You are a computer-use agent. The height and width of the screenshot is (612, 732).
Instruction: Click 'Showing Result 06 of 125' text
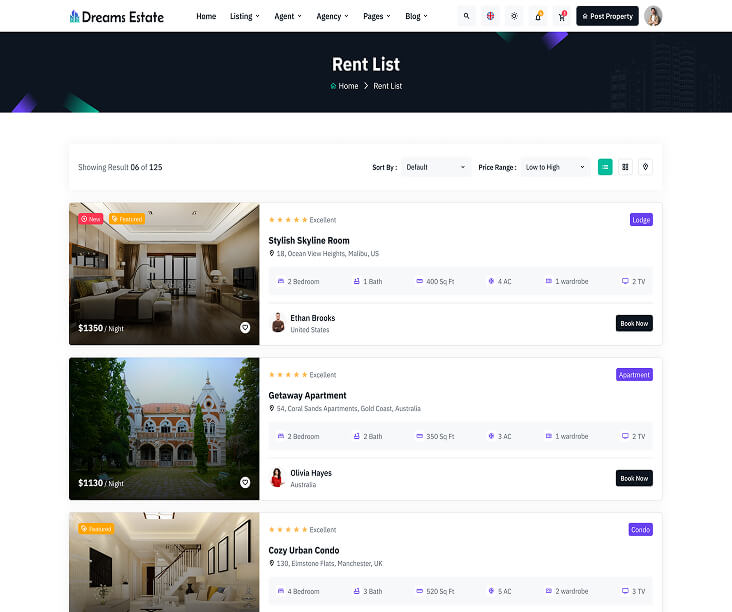pos(120,167)
